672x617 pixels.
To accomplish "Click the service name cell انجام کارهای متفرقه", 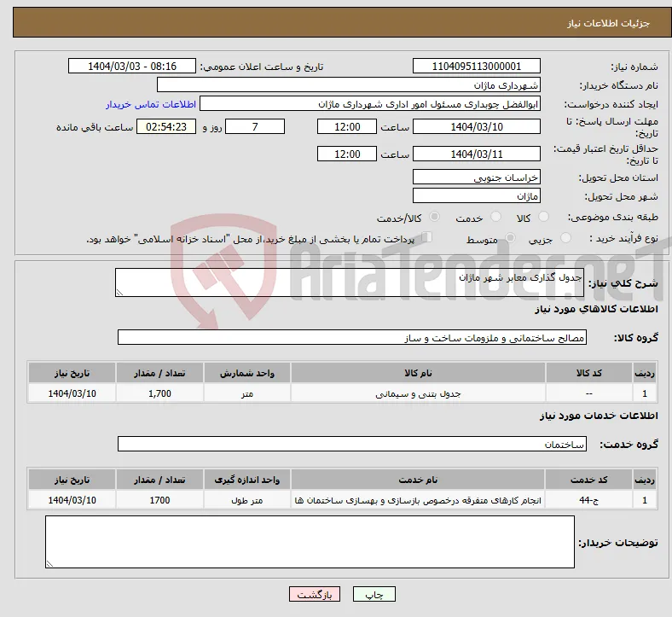I will click(418, 500).
